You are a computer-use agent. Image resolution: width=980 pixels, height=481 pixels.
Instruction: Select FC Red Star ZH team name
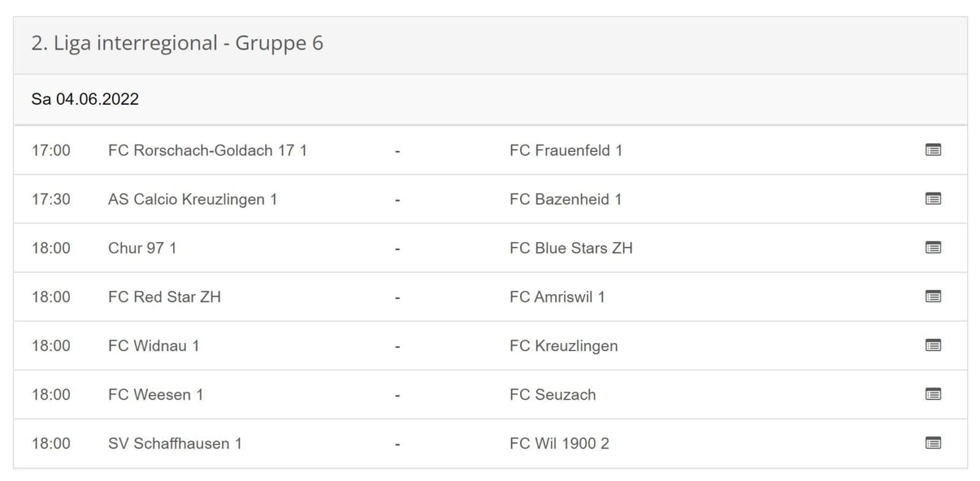[x=164, y=297]
